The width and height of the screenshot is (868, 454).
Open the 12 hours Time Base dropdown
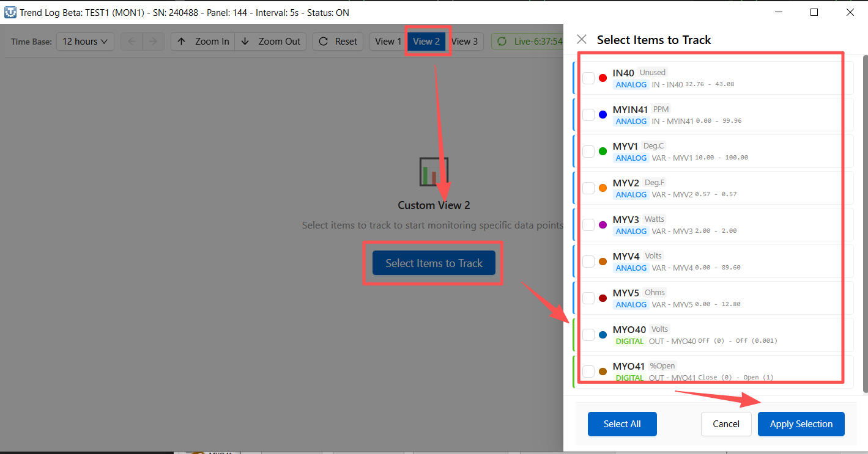pyautogui.click(x=85, y=42)
